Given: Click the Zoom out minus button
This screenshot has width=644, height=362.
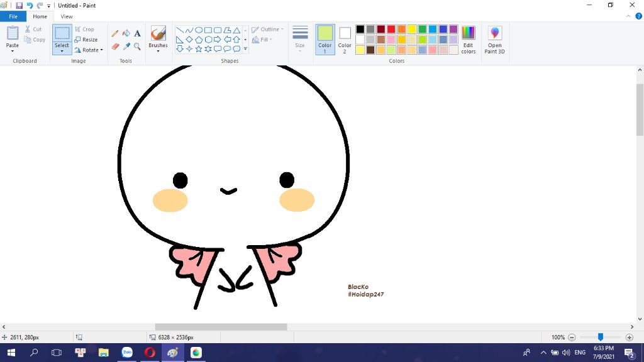Looking at the screenshot, I should 572,337.
